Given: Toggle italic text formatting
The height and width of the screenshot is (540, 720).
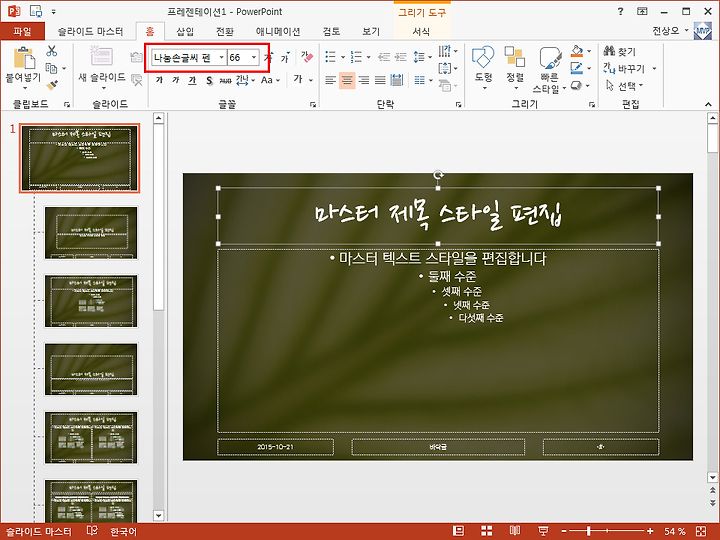Looking at the screenshot, I should click(175, 80).
